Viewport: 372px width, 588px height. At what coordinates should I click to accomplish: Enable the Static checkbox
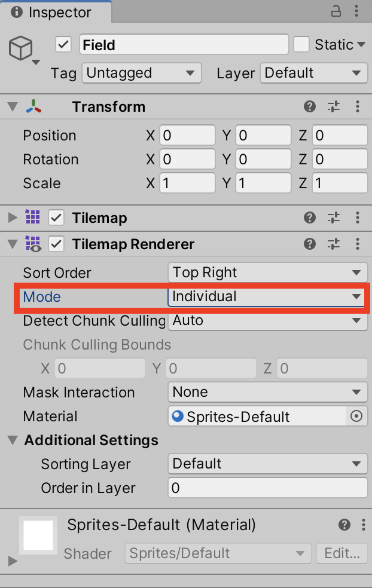click(301, 45)
